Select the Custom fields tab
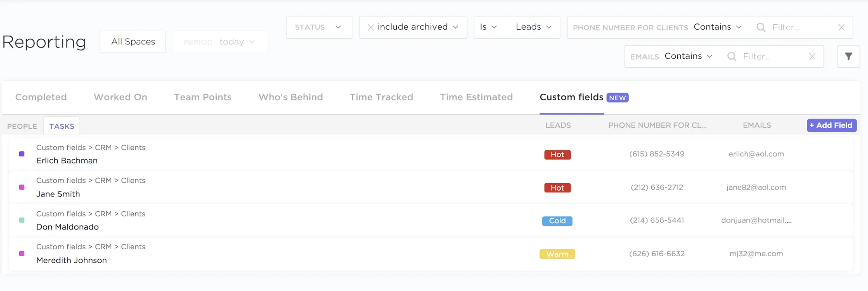Image resolution: width=868 pixels, height=291 pixels. (x=571, y=97)
